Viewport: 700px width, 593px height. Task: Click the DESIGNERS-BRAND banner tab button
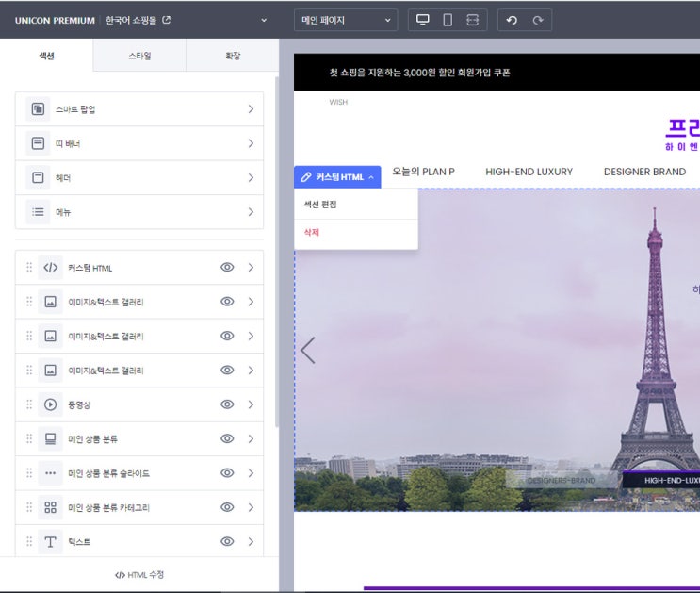pos(562,481)
